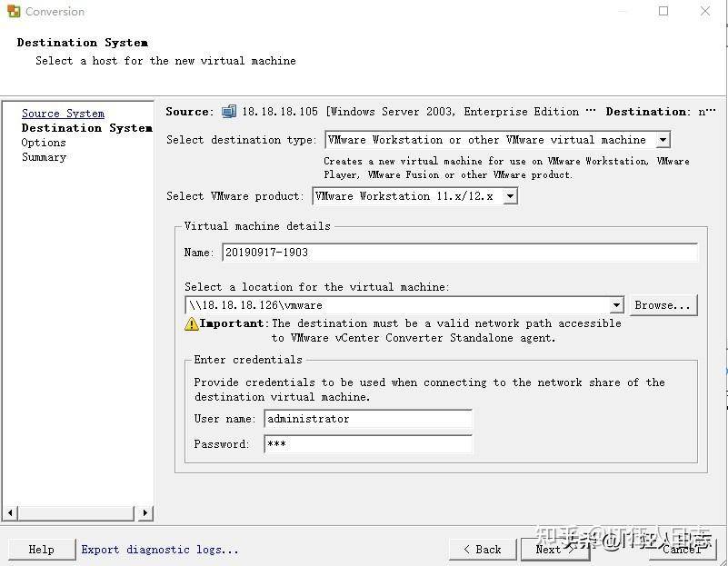Viewport: 728px width, 566px height.
Task: Click the Next button
Action: point(555,550)
